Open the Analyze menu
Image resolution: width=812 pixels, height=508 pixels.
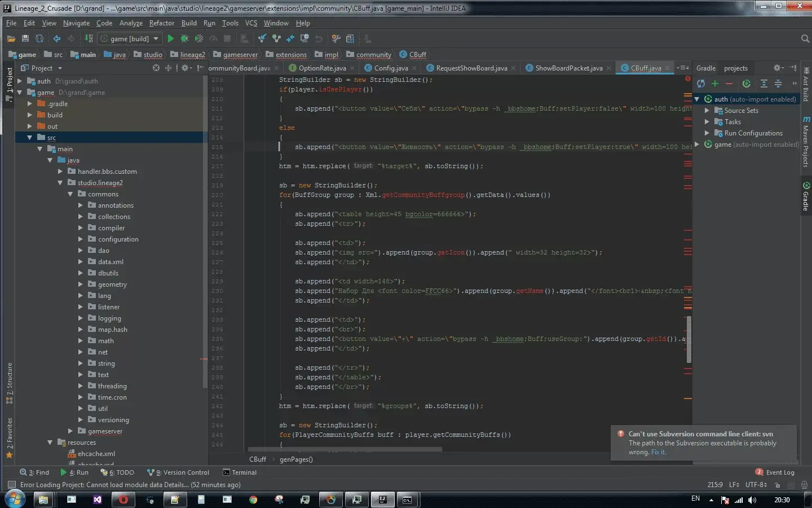point(131,23)
